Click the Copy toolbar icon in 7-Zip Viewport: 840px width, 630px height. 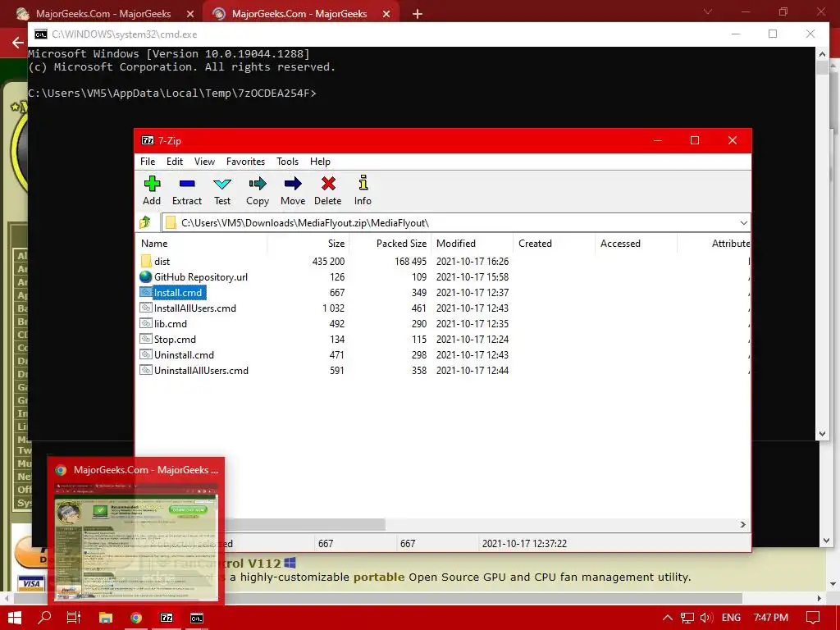click(257, 184)
